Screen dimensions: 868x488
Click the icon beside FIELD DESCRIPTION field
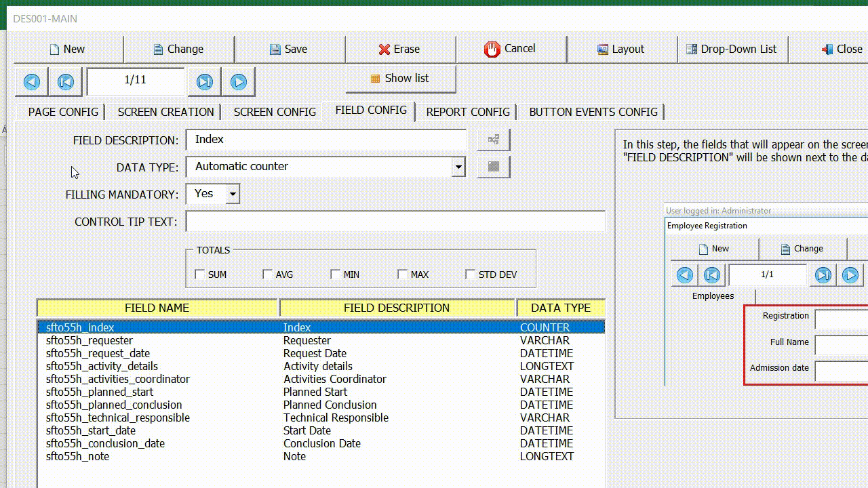click(x=493, y=139)
